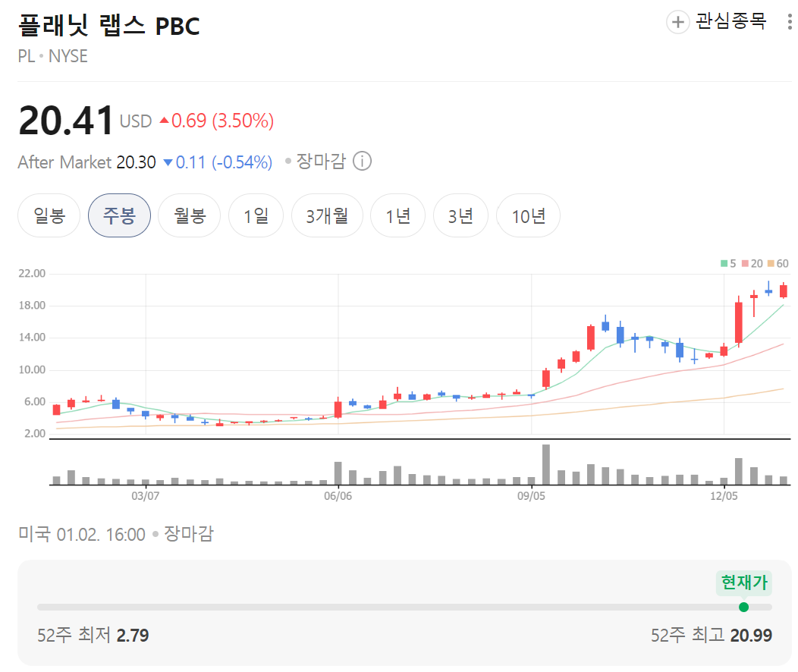798x672 pixels.
Task: Switch chart to 1년 range
Action: click(398, 215)
